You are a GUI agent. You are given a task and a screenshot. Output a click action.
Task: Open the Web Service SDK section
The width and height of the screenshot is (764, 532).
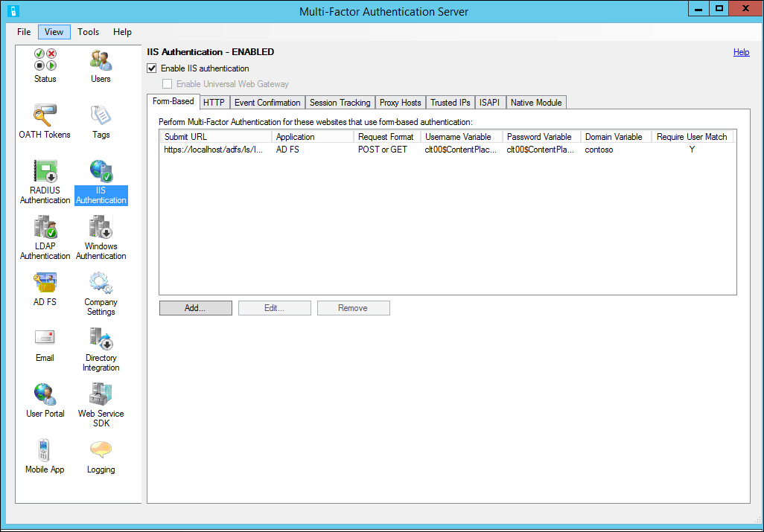click(x=101, y=406)
